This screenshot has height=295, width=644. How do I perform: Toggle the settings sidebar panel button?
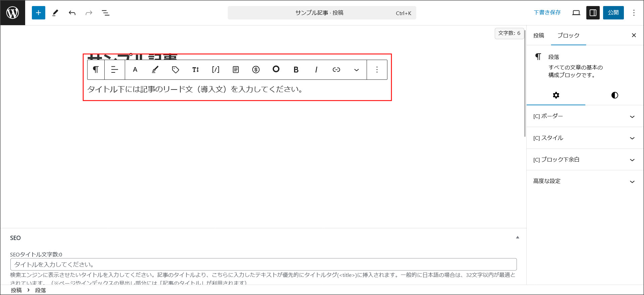(x=593, y=13)
